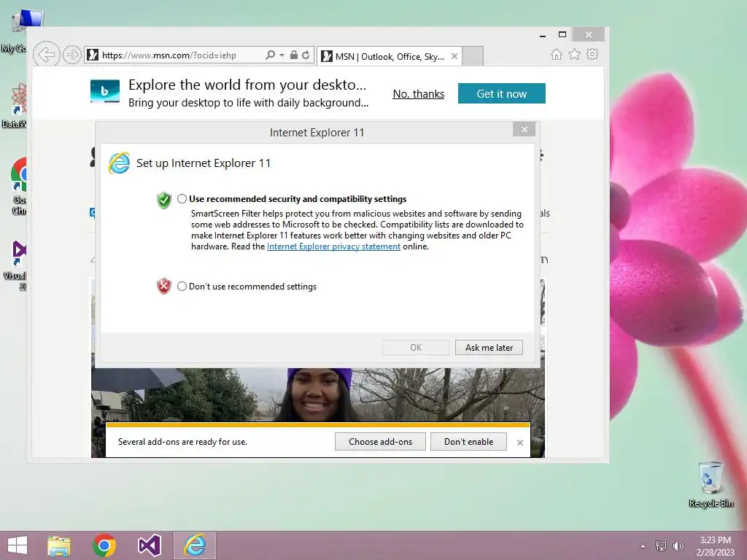Close the MSN tab
747x560 pixels.
click(454, 56)
